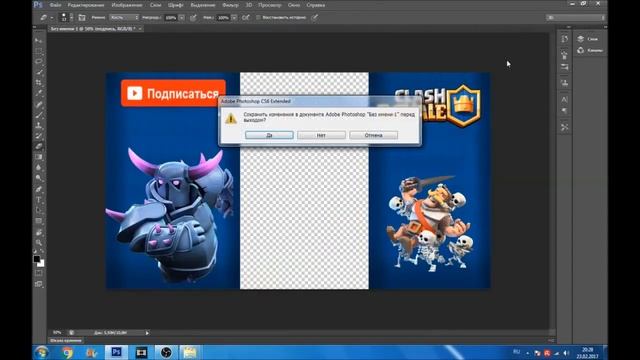This screenshot has width=640, height=360.
Task: Select the Magic Wand tool
Action: [x=38, y=72]
